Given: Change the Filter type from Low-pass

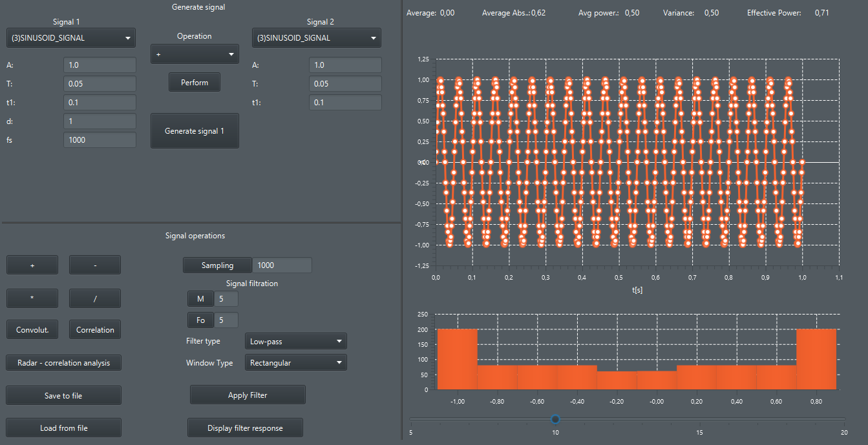Looking at the screenshot, I should pyautogui.click(x=295, y=340).
